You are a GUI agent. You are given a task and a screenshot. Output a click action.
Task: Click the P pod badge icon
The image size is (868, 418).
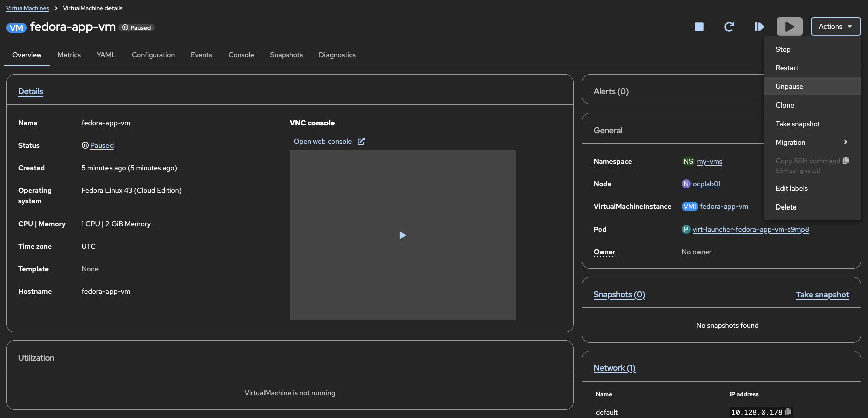click(686, 229)
